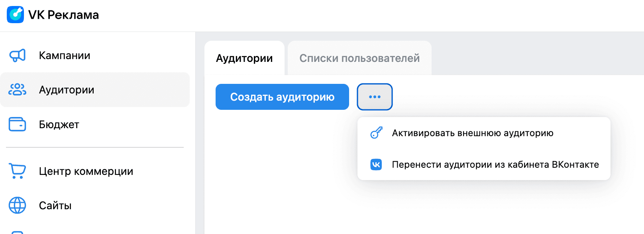Screen dimensions: 644x234
Task: Click the VK logo icon in the dropdown
Action: [x=376, y=165]
